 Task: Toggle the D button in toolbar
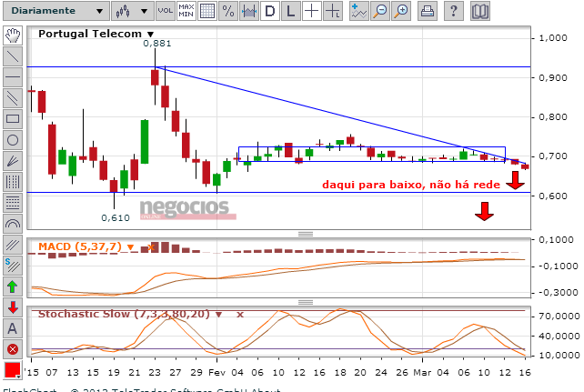point(270,11)
